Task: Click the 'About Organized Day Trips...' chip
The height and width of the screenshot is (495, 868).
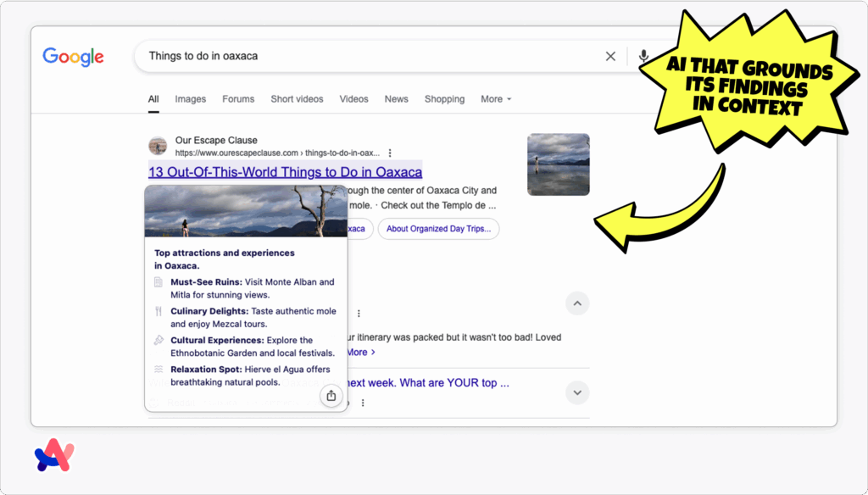Action: pos(438,229)
